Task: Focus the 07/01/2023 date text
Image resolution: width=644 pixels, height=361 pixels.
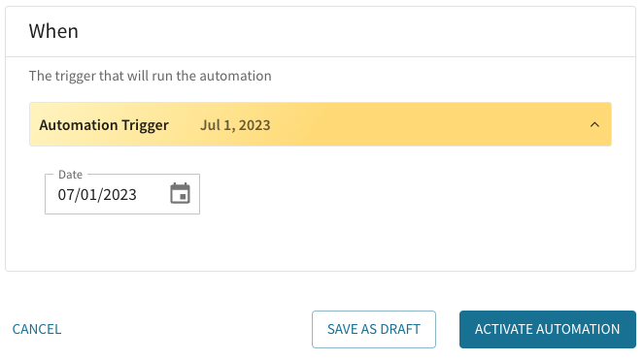Action: 97,194
